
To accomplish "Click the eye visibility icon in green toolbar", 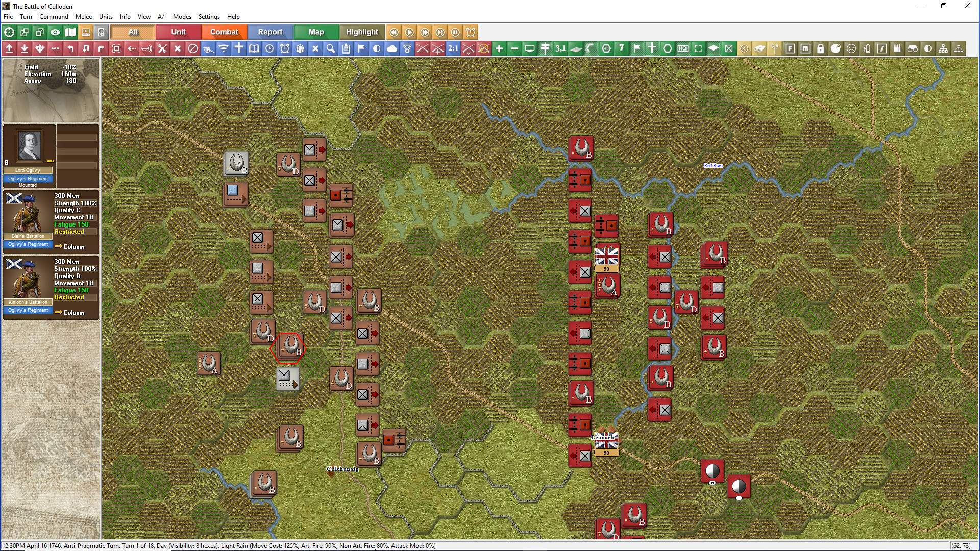I will coord(55,32).
